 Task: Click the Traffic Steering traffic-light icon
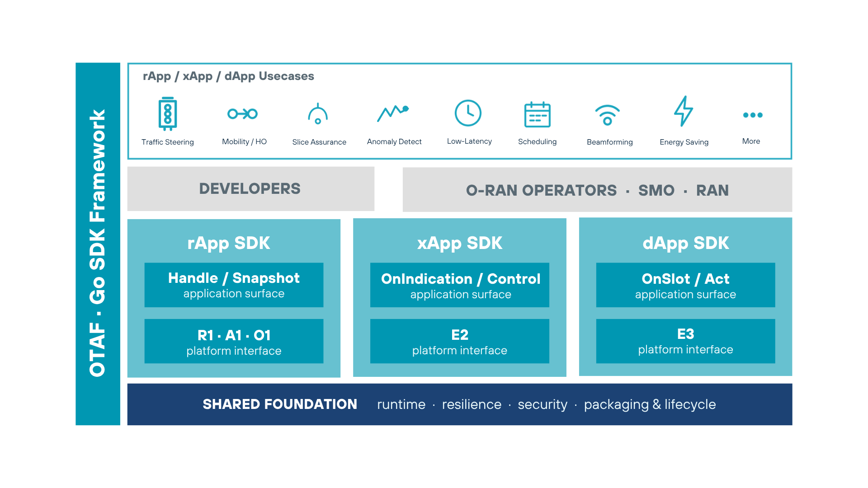click(x=167, y=114)
